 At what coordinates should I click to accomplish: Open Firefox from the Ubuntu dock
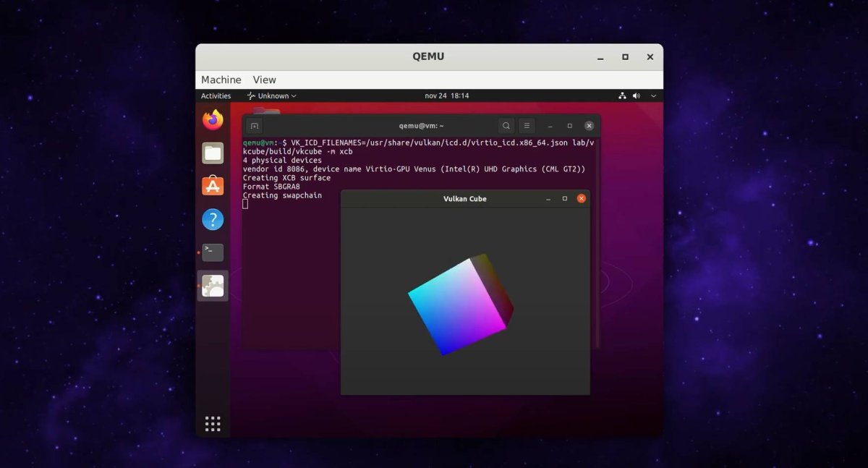[213, 120]
